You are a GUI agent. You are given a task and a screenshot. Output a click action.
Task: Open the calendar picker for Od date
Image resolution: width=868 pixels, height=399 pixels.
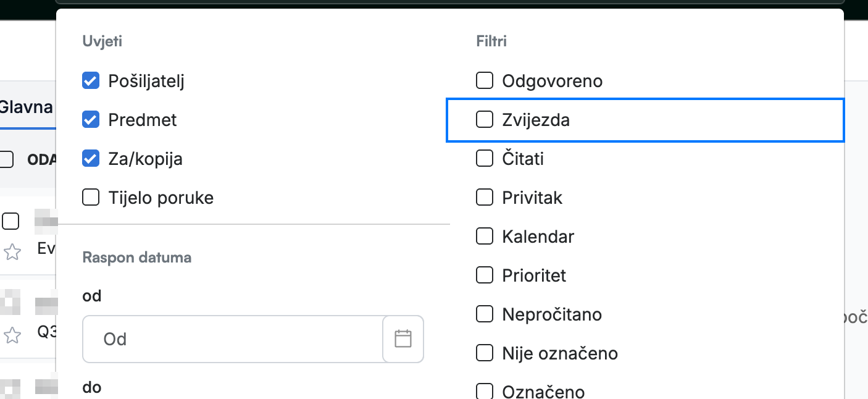tap(403, 339)
